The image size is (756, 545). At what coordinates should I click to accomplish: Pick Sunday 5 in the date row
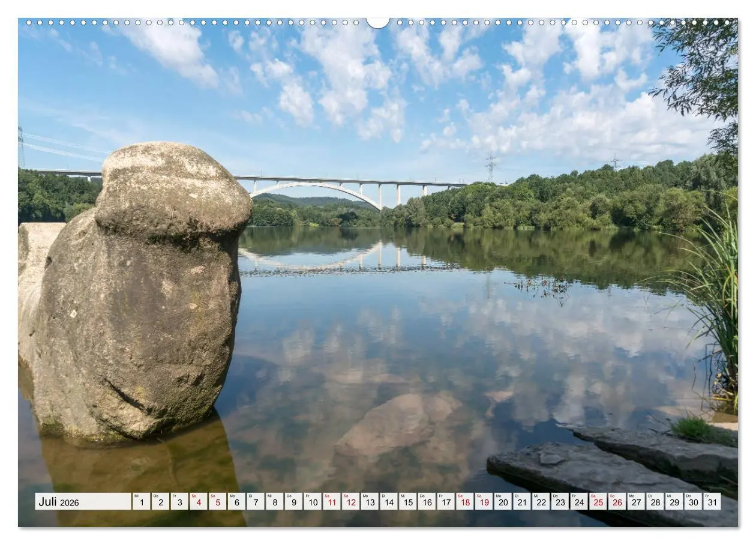pyautogui.click(x=217, y=502)
